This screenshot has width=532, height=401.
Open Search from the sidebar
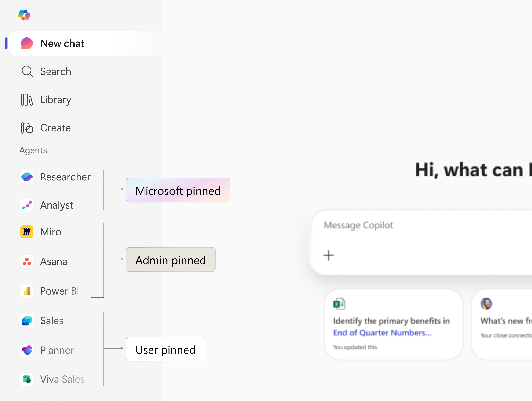(55, 72)
